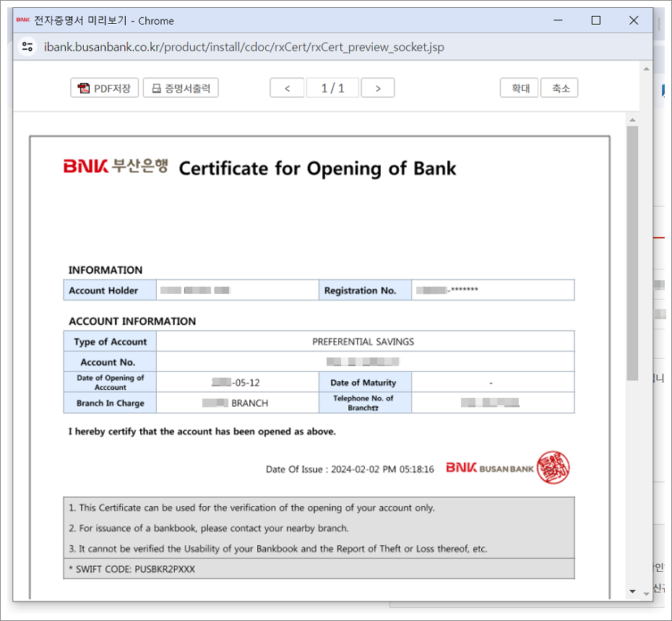Click the 'BRANCH' value text
Screen dimensions: 672x621
[x=249, y=403]
